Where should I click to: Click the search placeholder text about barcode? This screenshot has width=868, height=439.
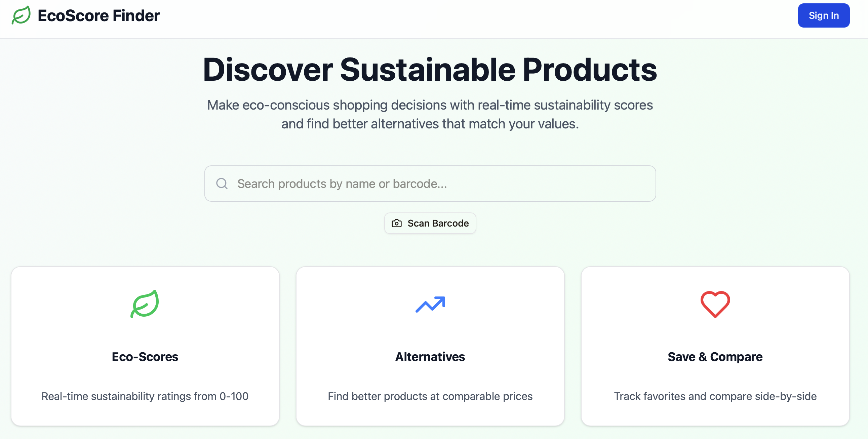click(x=342, y=184)
